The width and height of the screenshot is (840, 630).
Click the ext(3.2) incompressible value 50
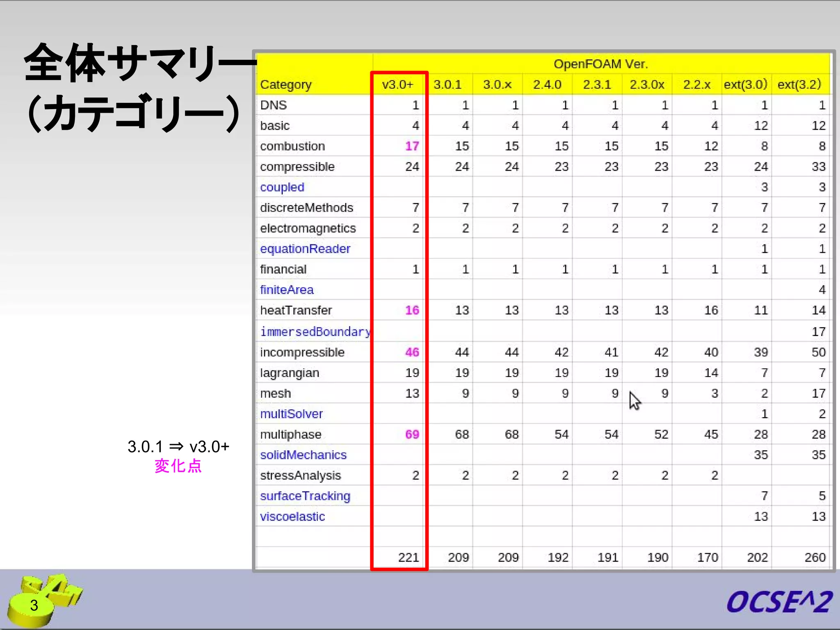coord(819,352)
